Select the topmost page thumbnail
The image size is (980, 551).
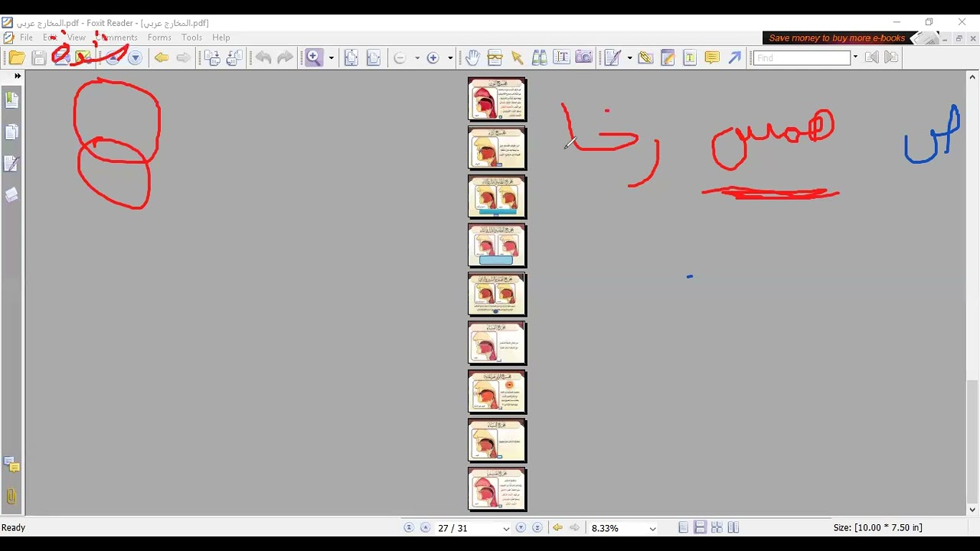click(x=498, y=99)
